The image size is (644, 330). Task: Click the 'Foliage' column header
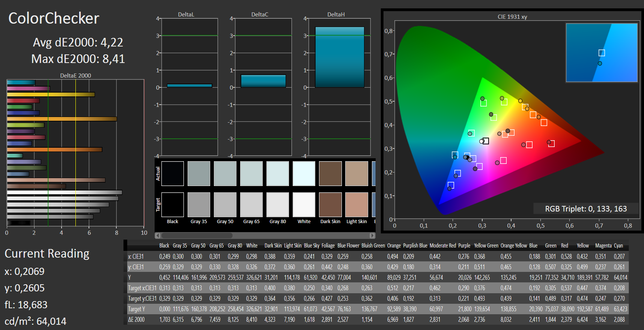coord(328,246)
